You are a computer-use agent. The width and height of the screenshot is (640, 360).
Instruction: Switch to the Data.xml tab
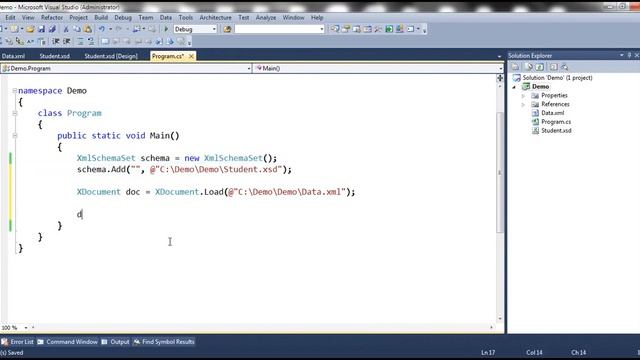tap(13, 56)
